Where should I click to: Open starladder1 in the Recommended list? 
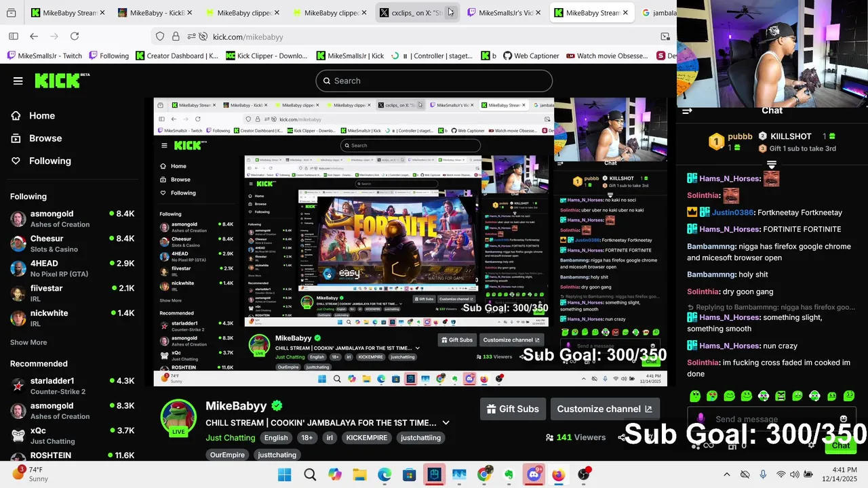73,386
